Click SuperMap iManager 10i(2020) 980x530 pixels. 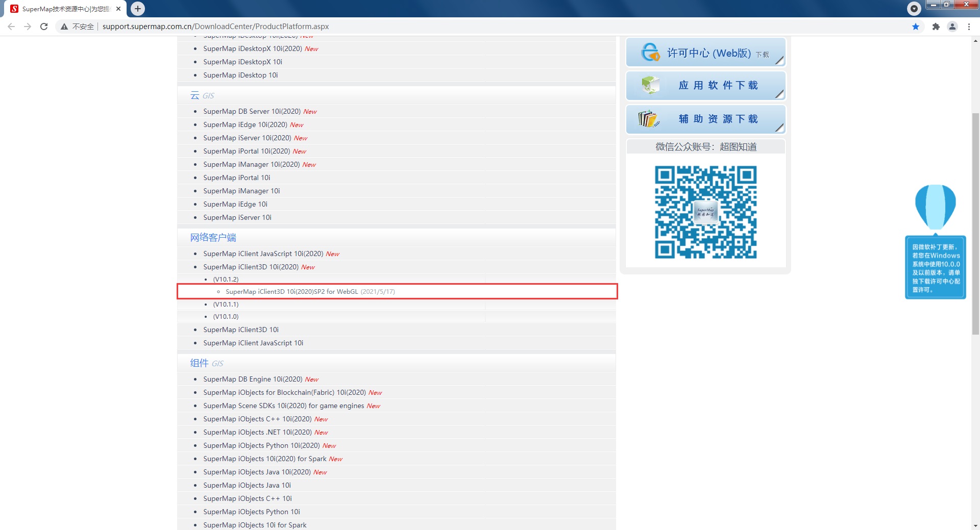coord(251,164)
